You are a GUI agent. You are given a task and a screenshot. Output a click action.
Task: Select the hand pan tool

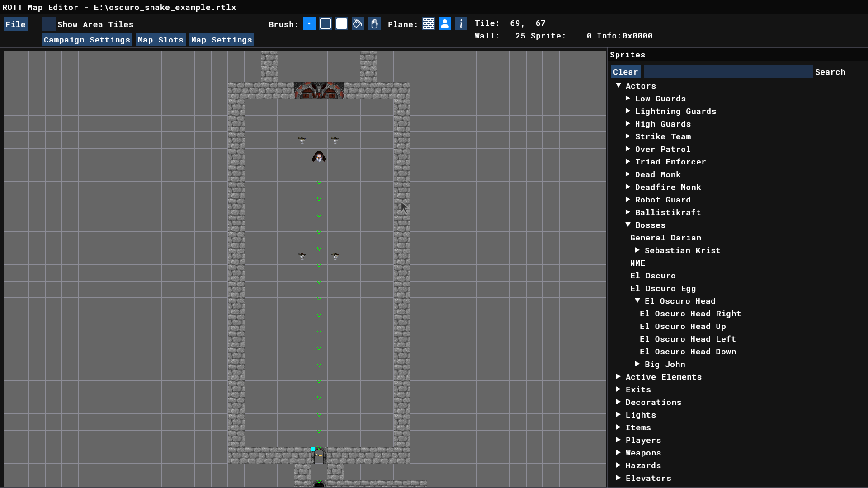pyautogui.click(x=374, y=24)
